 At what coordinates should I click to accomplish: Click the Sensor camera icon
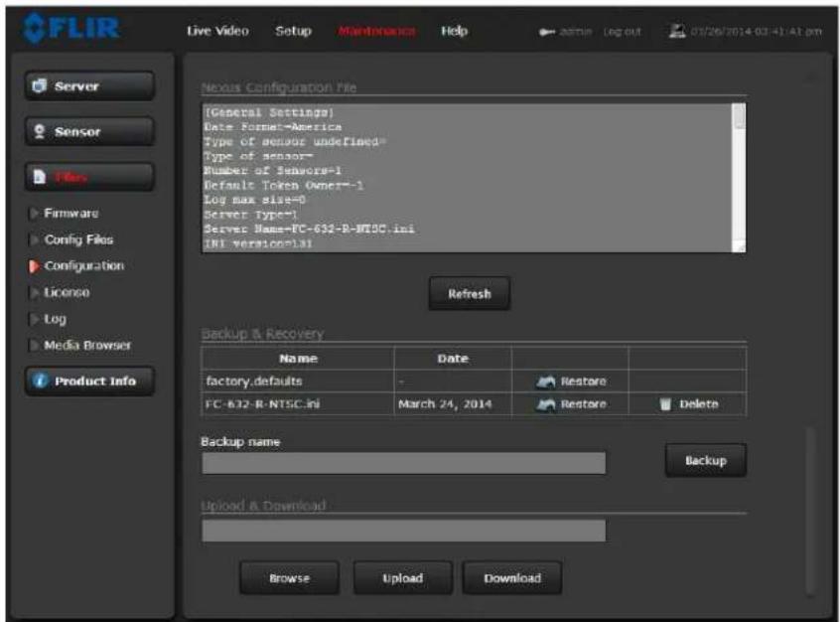[x=39, y=131]
